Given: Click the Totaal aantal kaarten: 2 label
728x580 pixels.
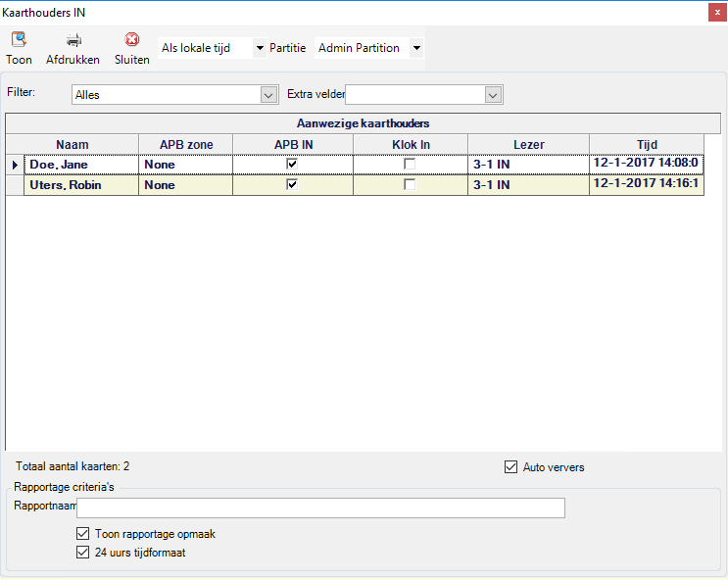Looking at the screenshot, I should [73, 466].
